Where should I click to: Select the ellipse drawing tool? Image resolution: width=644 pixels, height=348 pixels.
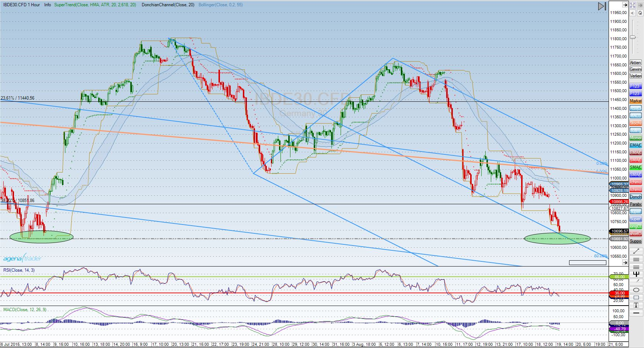point(636,290)
